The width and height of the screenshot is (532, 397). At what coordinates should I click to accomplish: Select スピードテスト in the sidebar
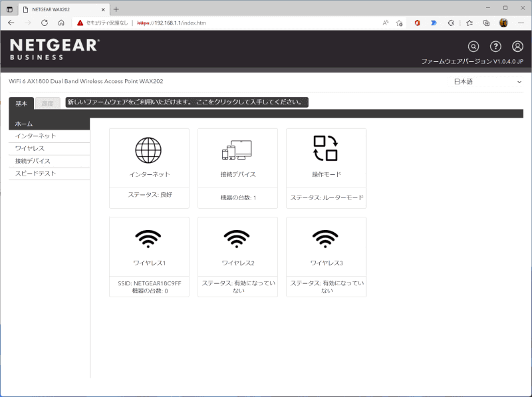tap(49, 174)
